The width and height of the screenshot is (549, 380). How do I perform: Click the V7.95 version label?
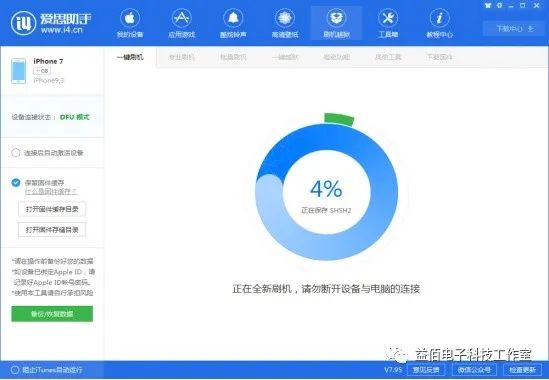pos(393,370)
